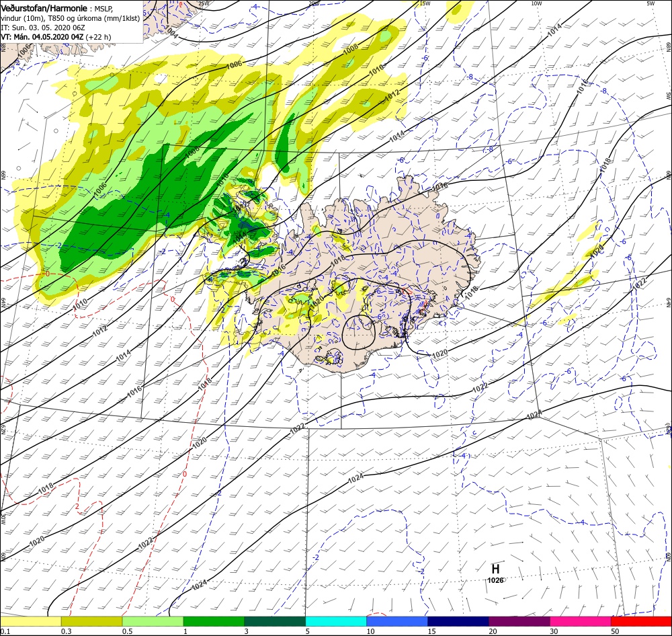Click the navy 15–20 mm legend swatch
This screenshot has height=636, width=672.
coord(458,621)
